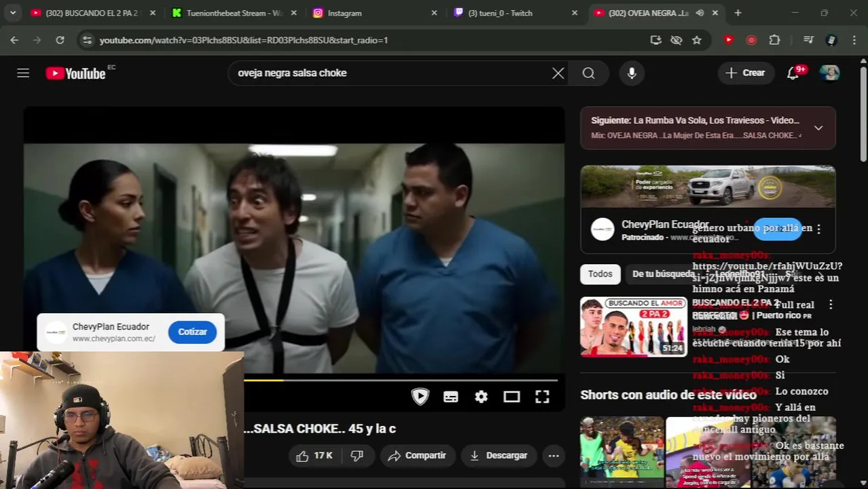The image size is (868, 489).
Task: Open the tab search dropdown arrow
Action: pos(13,13)
